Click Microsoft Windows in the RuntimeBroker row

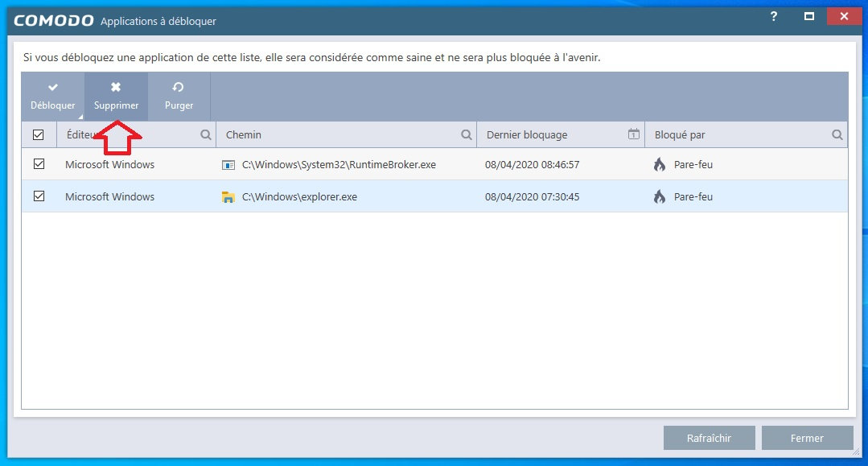pyautogui.click(x=109, y=164)
